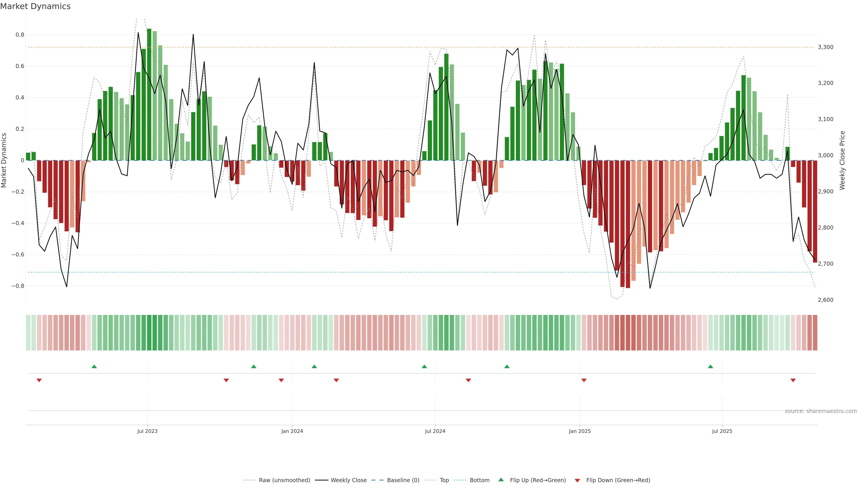
Task: Click the rightmost green flip-up triangle marker
Action: pyautogui.click(x=711, y=366)
